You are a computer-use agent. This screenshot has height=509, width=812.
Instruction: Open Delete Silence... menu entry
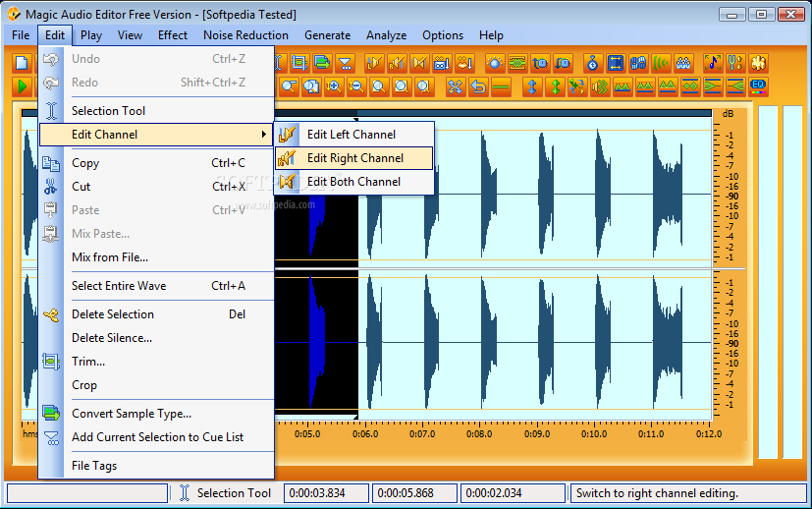tap(156, 338)
